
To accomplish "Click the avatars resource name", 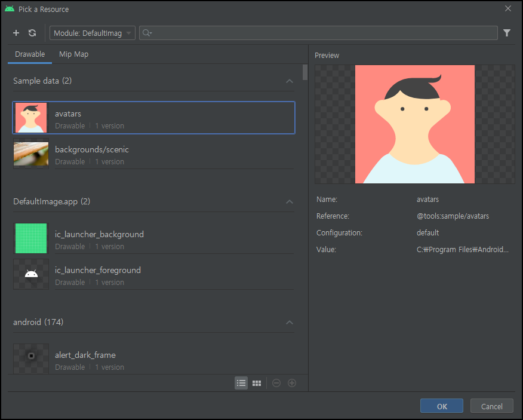I will 67,114.
